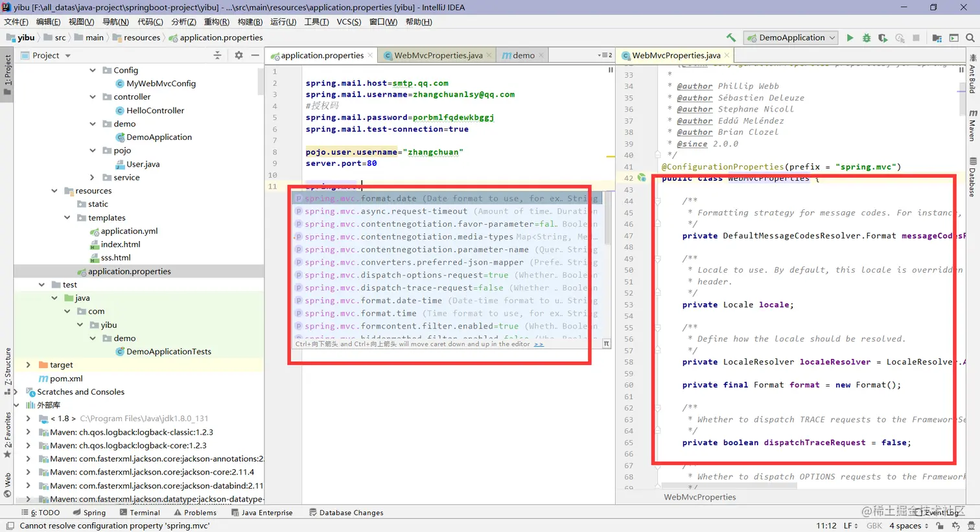Open the Database Changes tool window

coord(346,512)
